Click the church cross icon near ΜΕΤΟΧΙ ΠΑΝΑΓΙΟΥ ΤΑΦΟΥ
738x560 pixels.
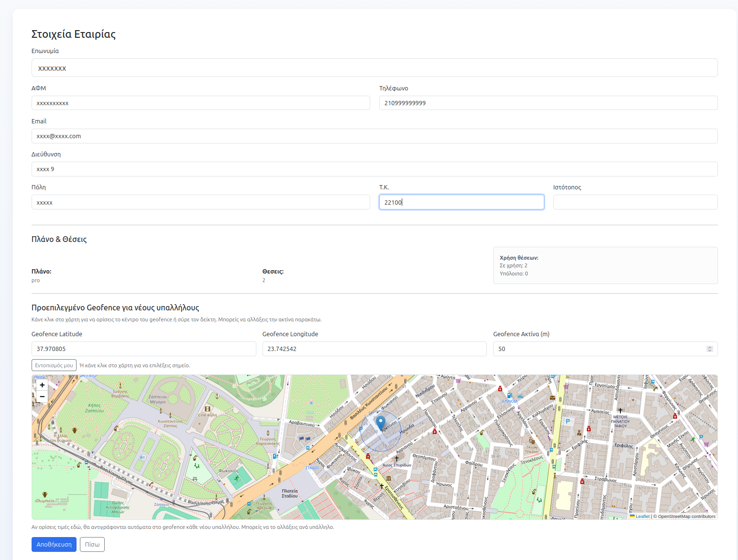tap(620, 410)
